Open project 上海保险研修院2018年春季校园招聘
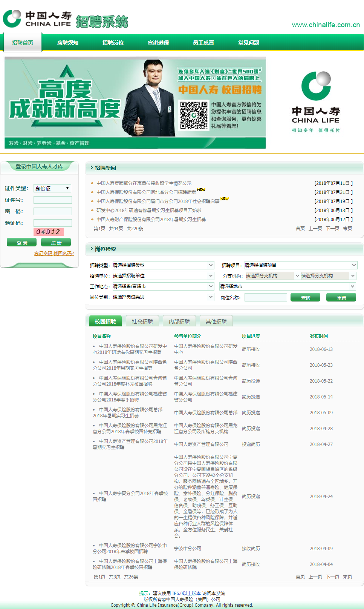The image size is (364, 609). 130,564
